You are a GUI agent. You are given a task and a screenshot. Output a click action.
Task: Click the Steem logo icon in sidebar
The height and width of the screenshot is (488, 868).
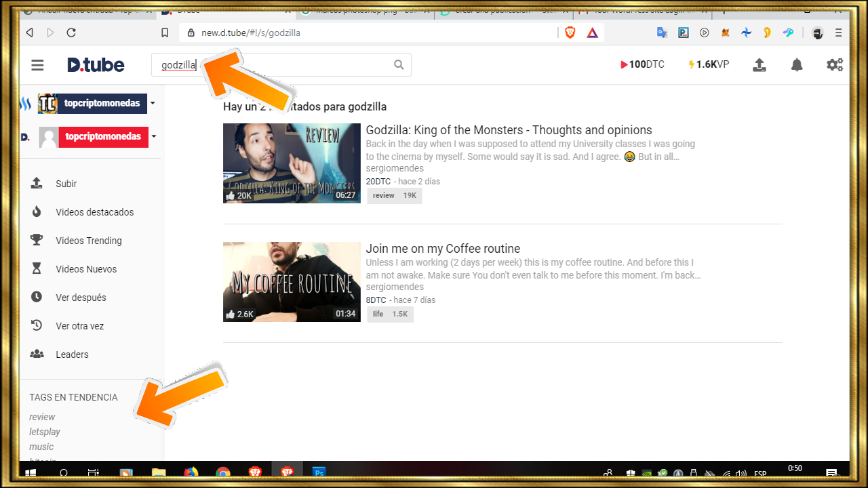coord(26,104)
